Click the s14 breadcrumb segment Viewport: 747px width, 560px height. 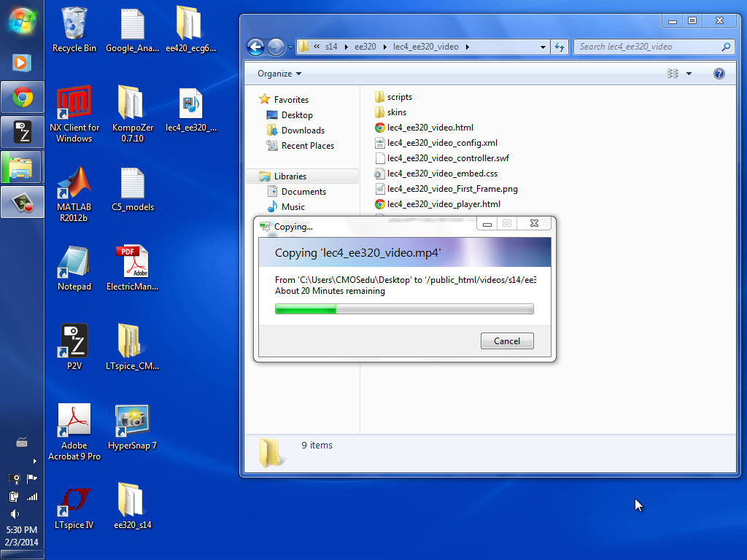click(x=331, y=47)
